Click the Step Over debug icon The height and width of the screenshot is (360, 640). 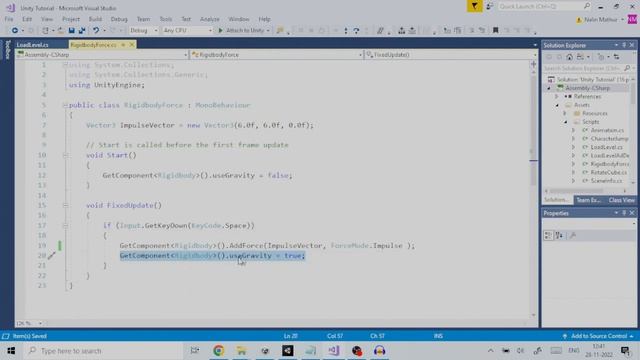356,30
